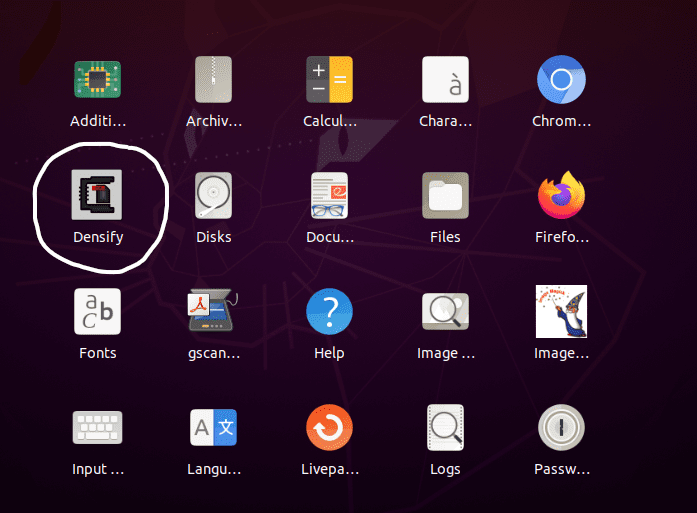Click the "Fonts" label text

(98, 353)
